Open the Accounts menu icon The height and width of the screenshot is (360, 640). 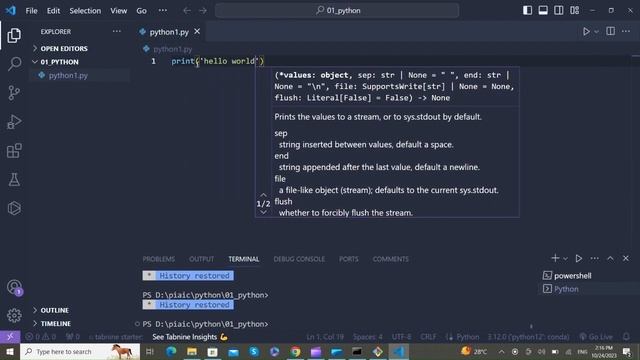(x=14, y=287)
